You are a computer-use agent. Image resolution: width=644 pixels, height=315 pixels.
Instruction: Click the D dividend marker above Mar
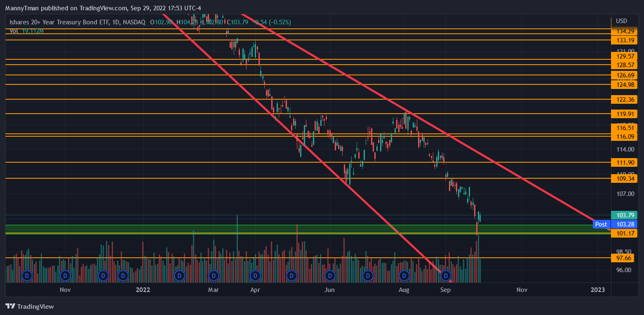(x=214, y=275)
